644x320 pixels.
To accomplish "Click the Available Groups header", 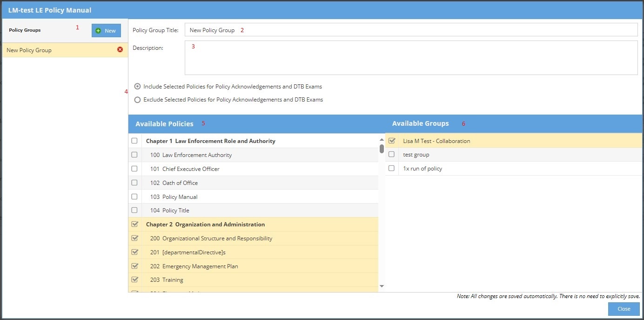I will (x=420, y=123).
